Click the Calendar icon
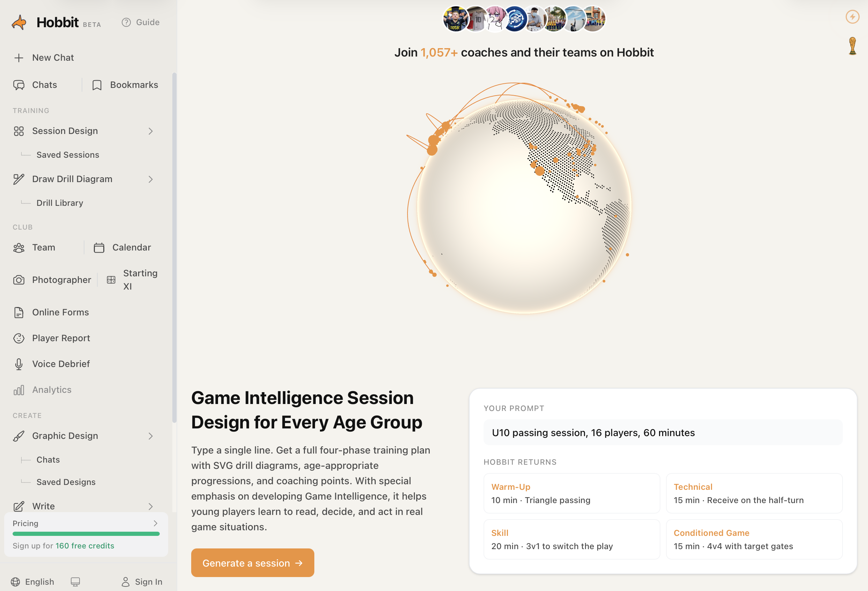Screen dimensions: 868x591 [99, 248]
